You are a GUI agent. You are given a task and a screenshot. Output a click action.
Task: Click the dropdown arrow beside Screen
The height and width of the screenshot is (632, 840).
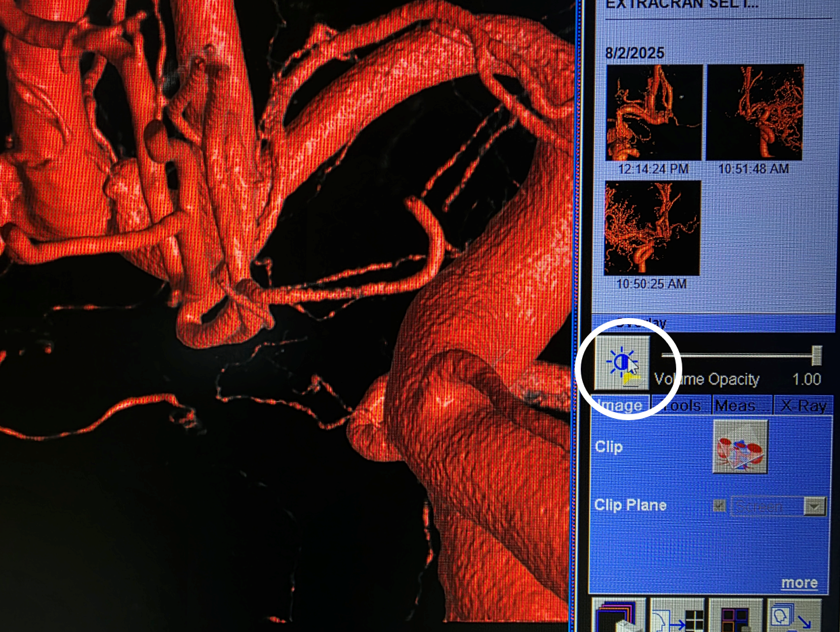815,506
